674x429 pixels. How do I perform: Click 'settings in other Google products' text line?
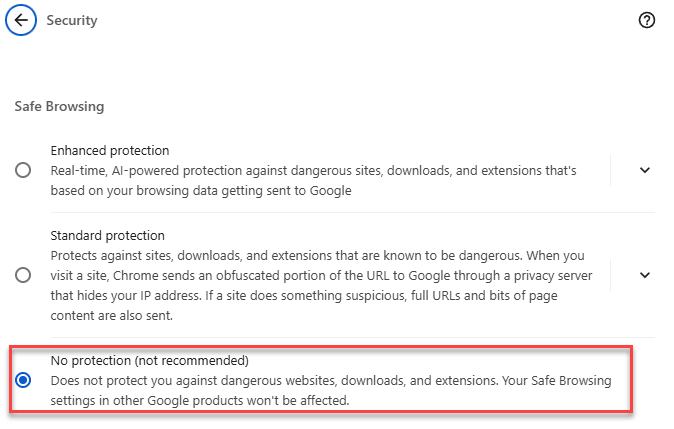click(200, 400)
